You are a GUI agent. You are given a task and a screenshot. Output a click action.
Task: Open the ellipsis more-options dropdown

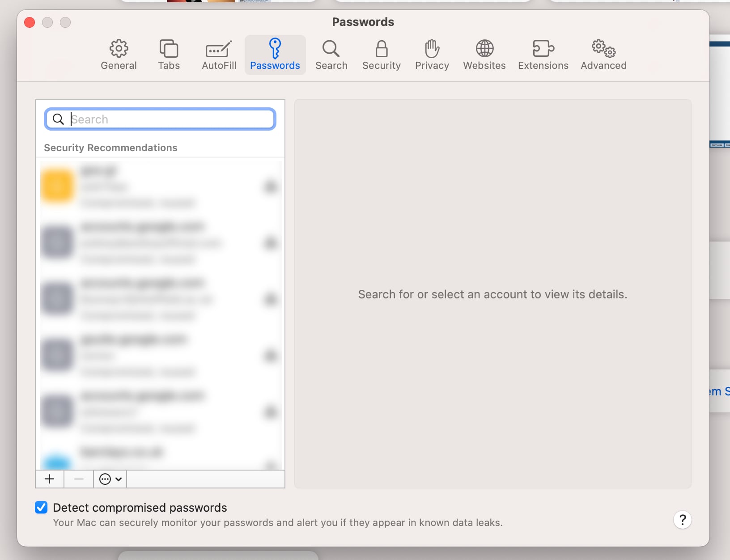click(x=110, y=479)
